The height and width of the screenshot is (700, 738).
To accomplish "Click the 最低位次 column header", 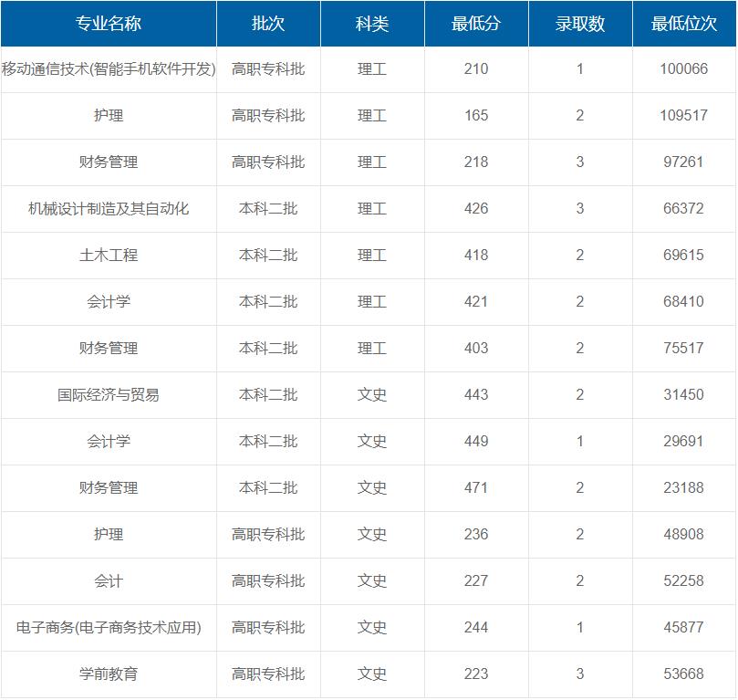I will point(686,25).
